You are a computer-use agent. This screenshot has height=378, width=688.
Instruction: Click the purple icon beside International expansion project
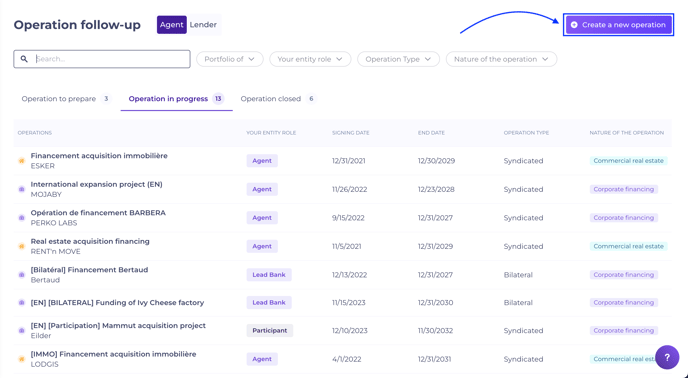(22, 189)
